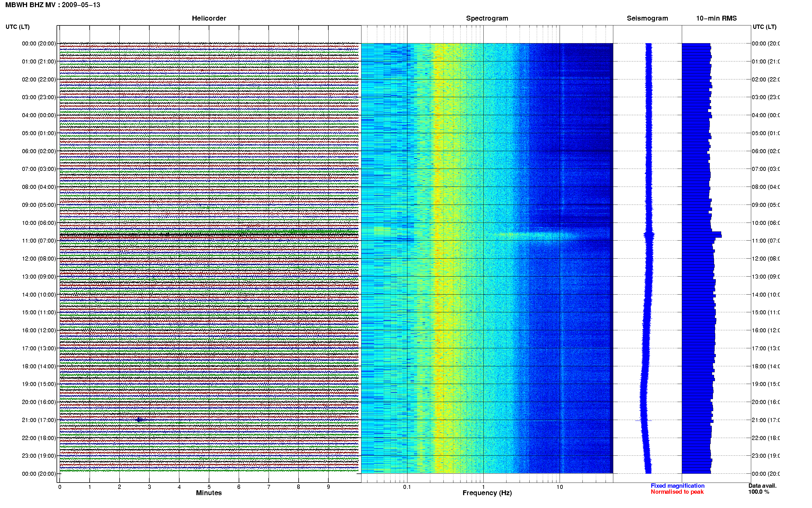
Task: Click the '00:00 (20:00)' top left time label
Action: (x=39, y=43)
